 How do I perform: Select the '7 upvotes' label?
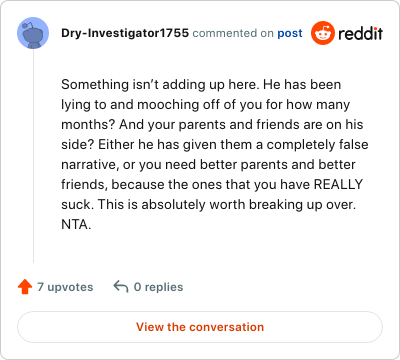(x=65, y=287)
